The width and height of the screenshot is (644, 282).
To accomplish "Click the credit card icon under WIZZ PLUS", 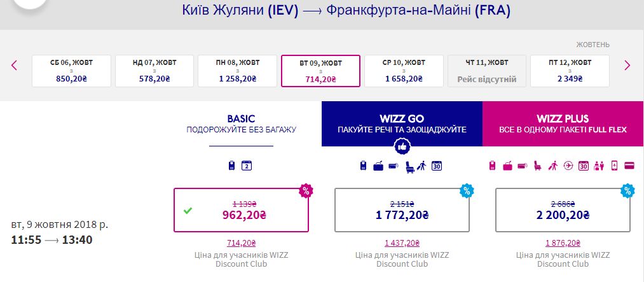I will [630, 166].
